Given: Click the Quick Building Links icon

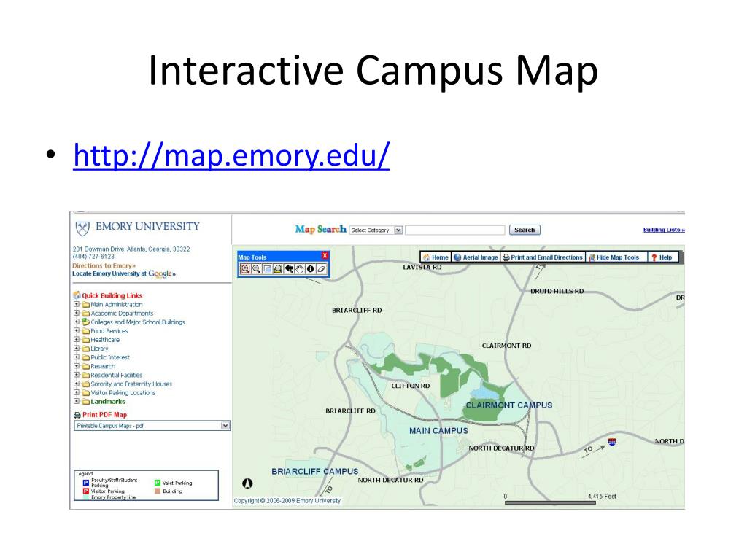Looking at the screenshot, I should (x=77, y=295).
